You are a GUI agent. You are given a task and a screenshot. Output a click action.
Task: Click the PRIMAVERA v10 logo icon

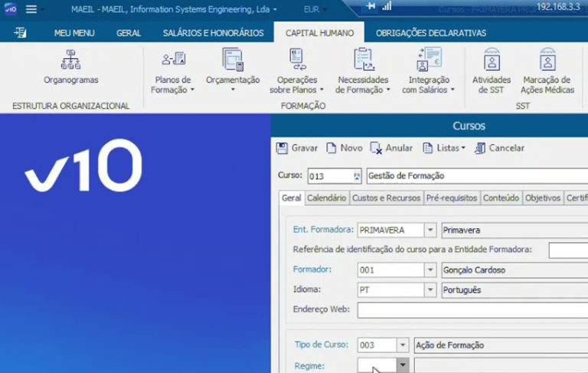tap(10, 8)
